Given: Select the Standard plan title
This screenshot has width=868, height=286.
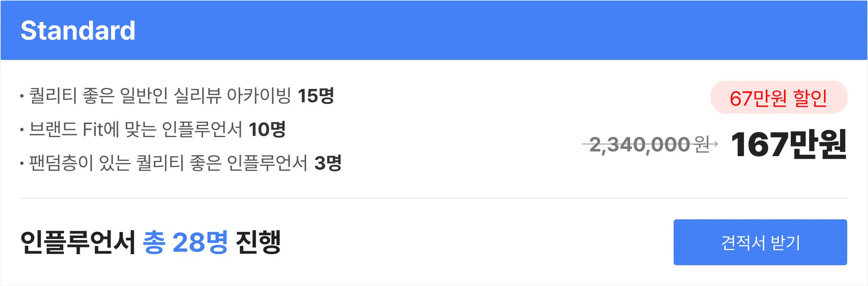Looking at the screenshot, I should click(78, 31).
